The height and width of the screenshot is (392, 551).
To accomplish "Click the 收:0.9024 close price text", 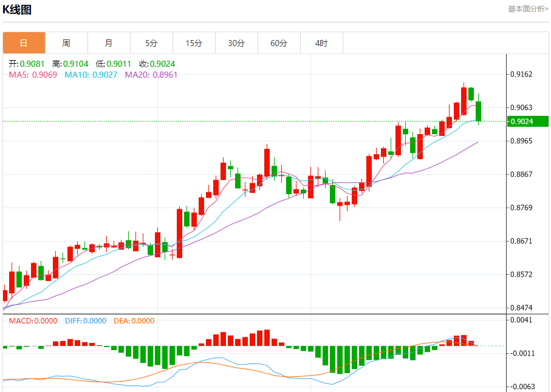I will (x=157, y=64).
